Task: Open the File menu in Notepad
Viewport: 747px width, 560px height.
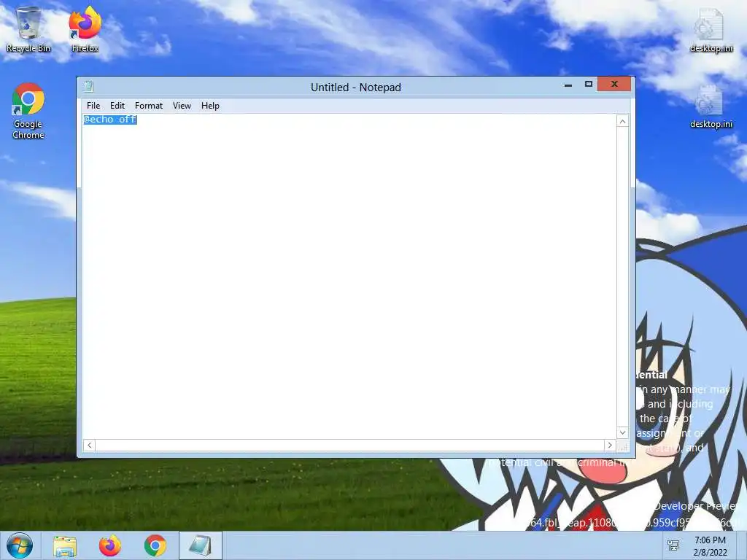Action: pos(93,106)
